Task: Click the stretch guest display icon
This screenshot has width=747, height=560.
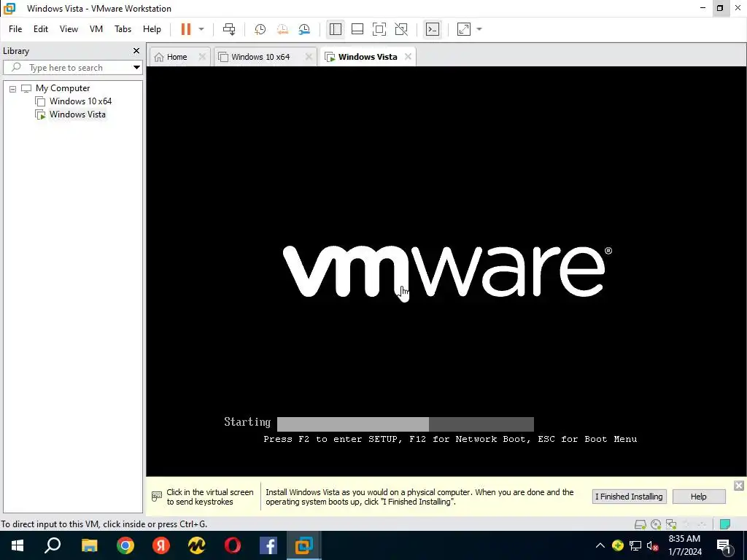Action: pos(464,29)
